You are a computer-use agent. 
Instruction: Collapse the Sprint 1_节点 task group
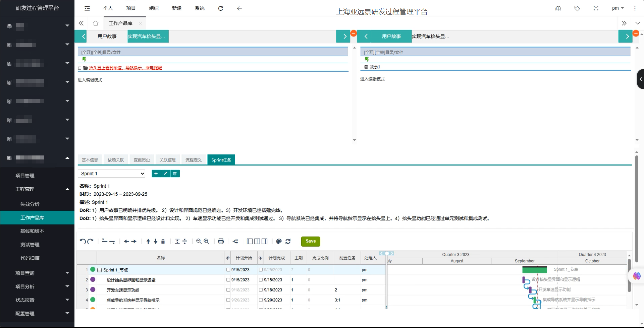coord(100,270)
